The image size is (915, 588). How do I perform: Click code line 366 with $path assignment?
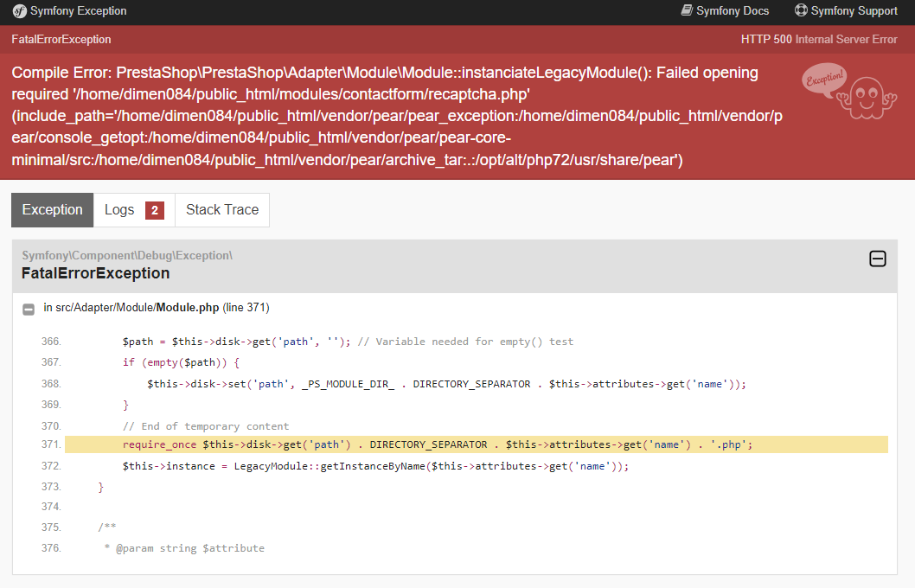click(x=348, y=342)
